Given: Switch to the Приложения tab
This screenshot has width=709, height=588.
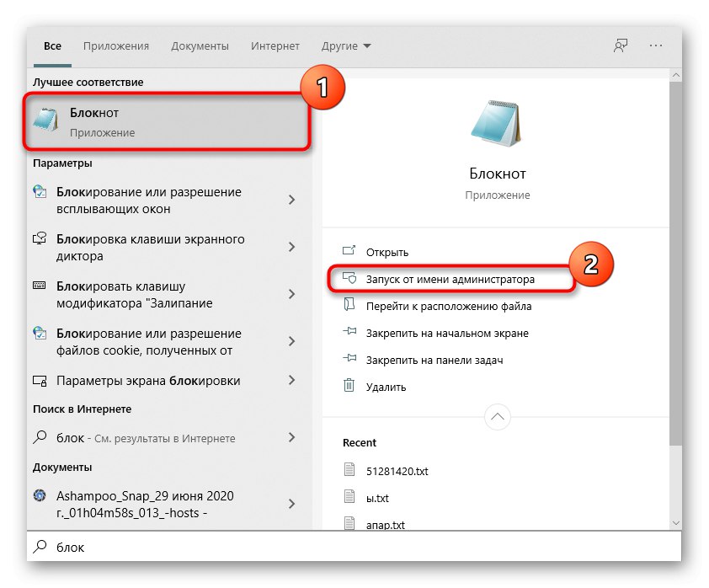Looking at the screenshot, I should (x=115, y=46).
